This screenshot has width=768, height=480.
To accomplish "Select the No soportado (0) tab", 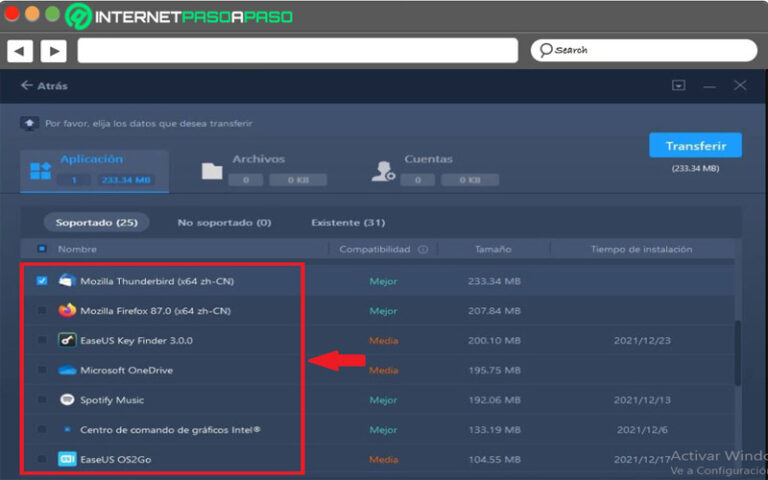I will [x=224, y=222].
